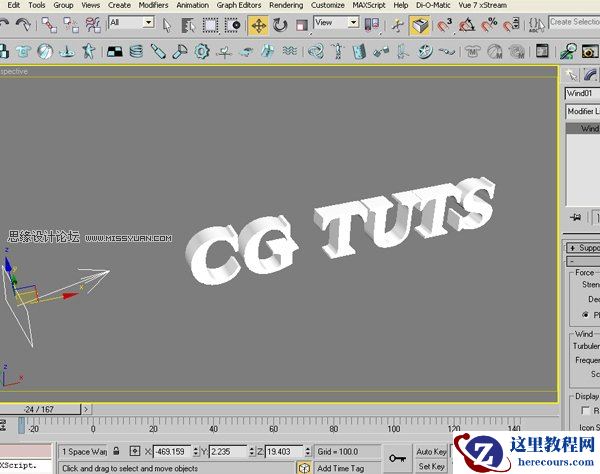Open the Vue 7 xStream menu
Screen dimensions: 600x474
483,5
